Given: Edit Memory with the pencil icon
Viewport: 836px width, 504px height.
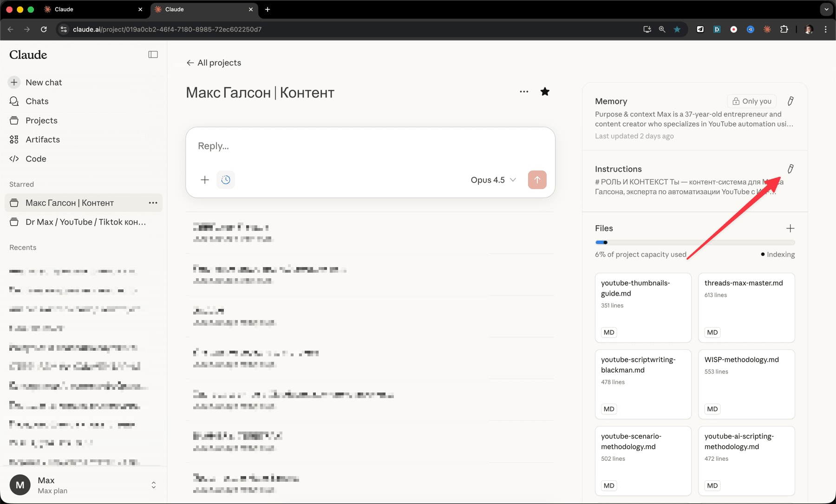Looking at the screenshot, I should click(790, 101).
